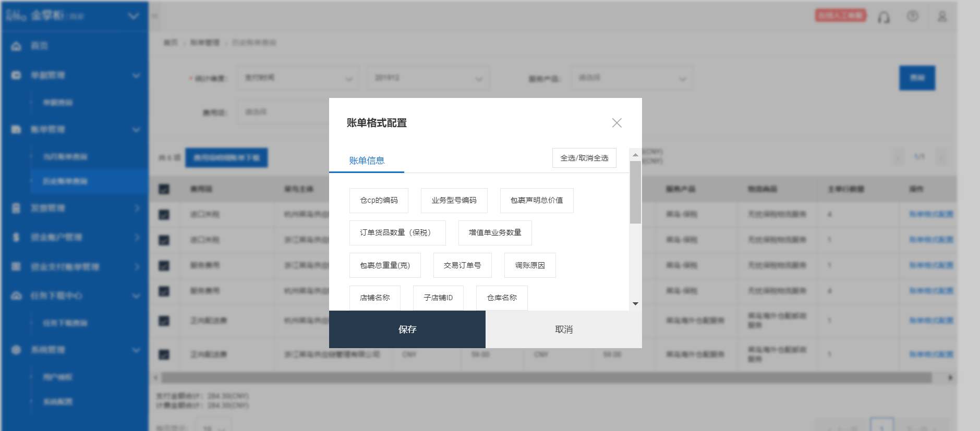Toggle the 业务型号编码 field
The height and width of the screenshot is (431, 980).
(x=454, y=201)
